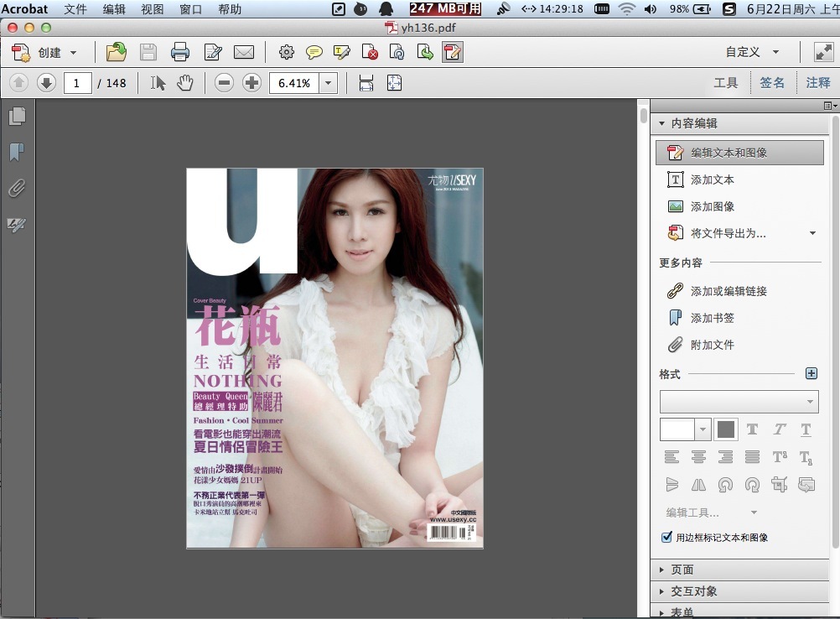Click the Open file folder icon

(x=117, y=53)
